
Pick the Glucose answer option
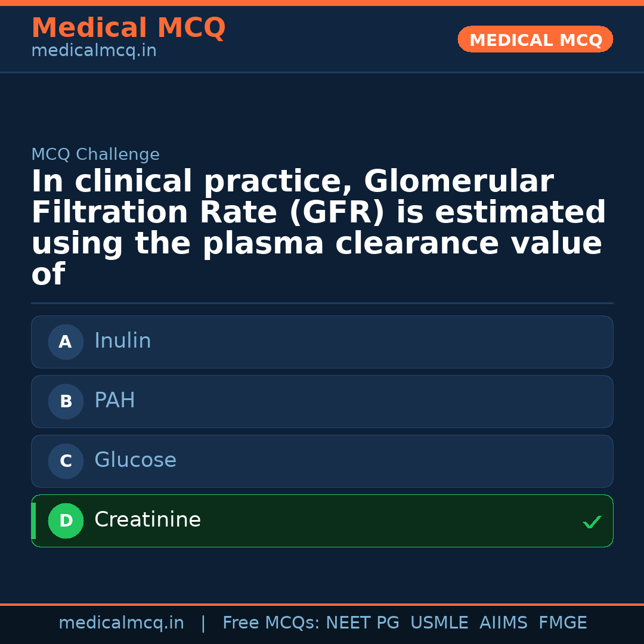point(322,461)
